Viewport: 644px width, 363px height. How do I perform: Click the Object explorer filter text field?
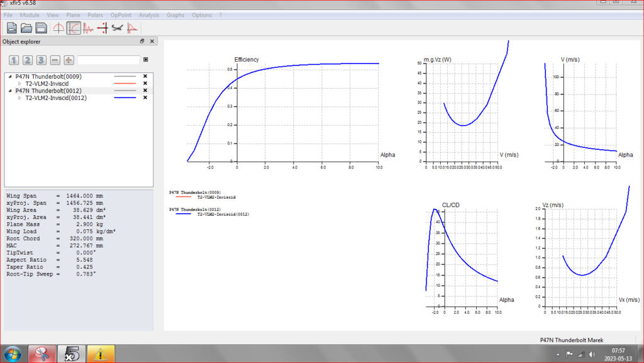point(108,60)
